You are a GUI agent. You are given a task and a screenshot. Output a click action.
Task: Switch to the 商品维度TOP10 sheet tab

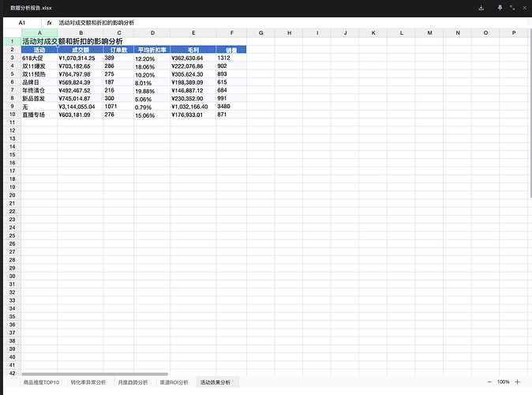point(41,382)
